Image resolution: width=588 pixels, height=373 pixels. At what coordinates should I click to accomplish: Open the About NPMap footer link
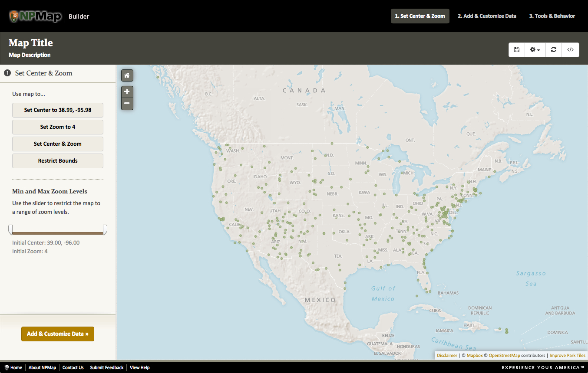coord(42,368)
